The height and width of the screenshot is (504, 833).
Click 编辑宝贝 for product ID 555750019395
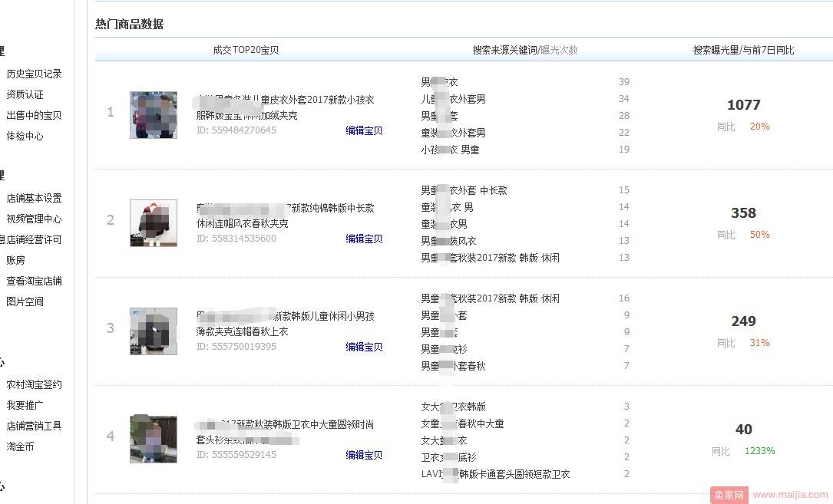pos(364,347)
